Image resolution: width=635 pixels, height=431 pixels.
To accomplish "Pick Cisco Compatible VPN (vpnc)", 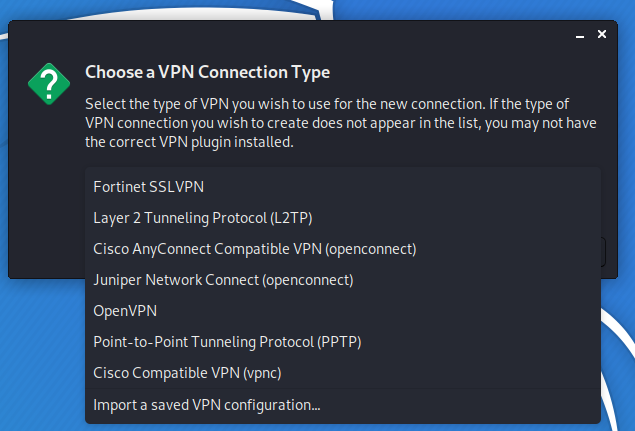I will (343, 373).
